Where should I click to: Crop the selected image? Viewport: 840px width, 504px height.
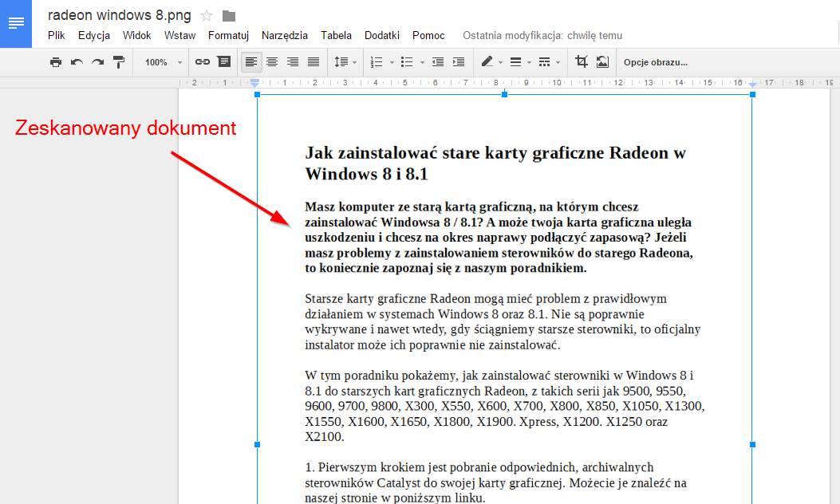[582, 61]
